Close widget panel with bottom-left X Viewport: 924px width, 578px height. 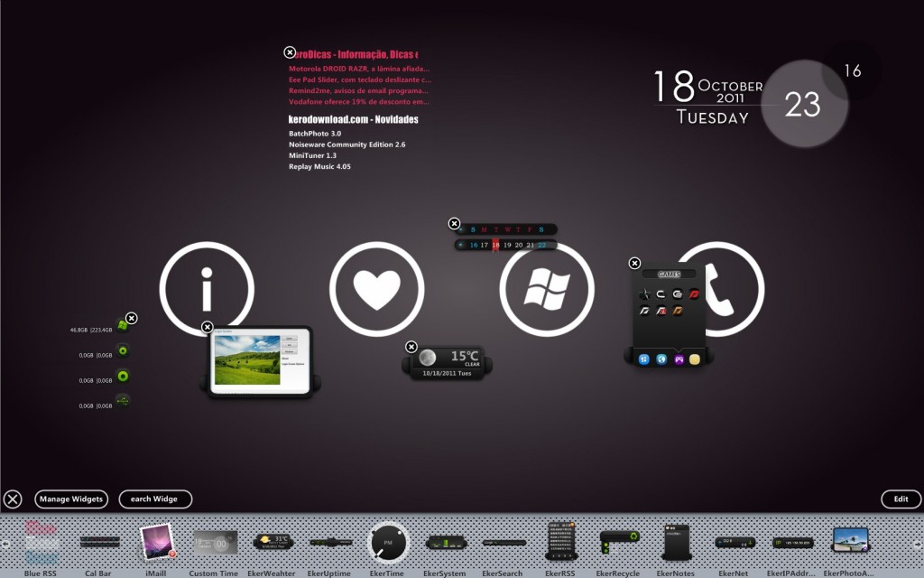(x=13, y=499)
